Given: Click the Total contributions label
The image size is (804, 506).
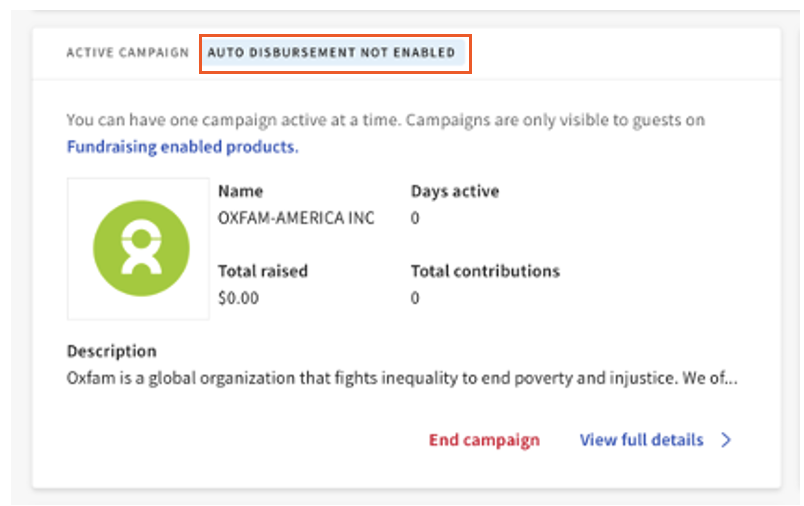Looking at the screenshot, I should point(485,271).
